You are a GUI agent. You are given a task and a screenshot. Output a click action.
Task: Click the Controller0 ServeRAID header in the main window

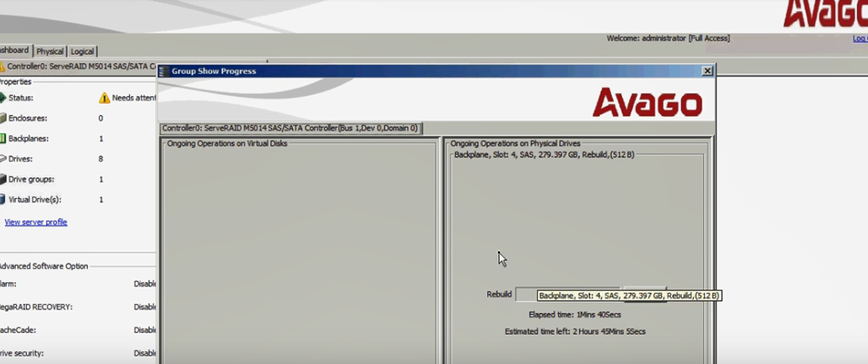81,66
